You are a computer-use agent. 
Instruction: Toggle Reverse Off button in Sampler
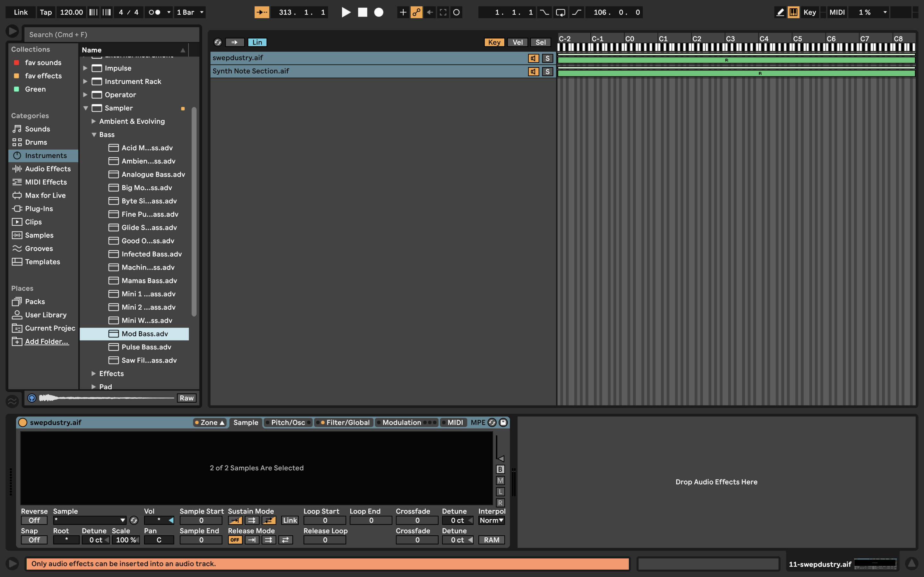pos(34,520)
